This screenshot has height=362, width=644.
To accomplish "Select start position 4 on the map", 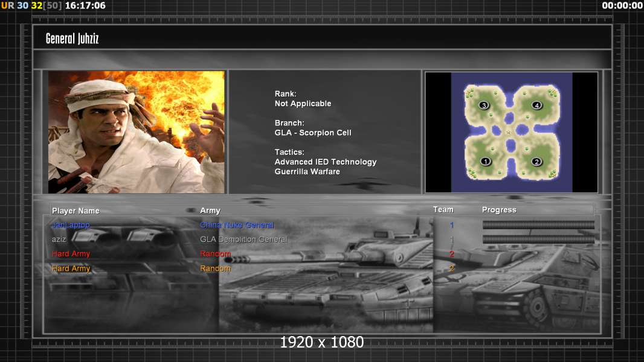I will [537, 106].
